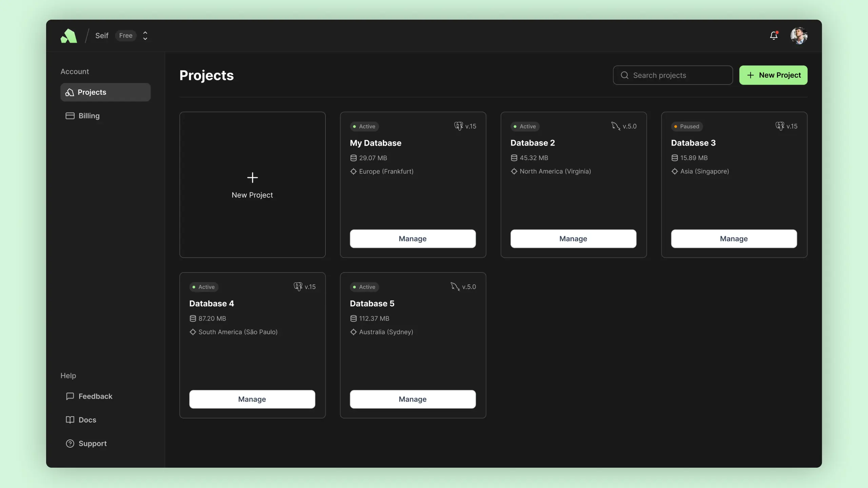Expand the Seif workspace switcher
Viewport: 868px width, 488px height.
pyautogui.click(x=145, y=36)
